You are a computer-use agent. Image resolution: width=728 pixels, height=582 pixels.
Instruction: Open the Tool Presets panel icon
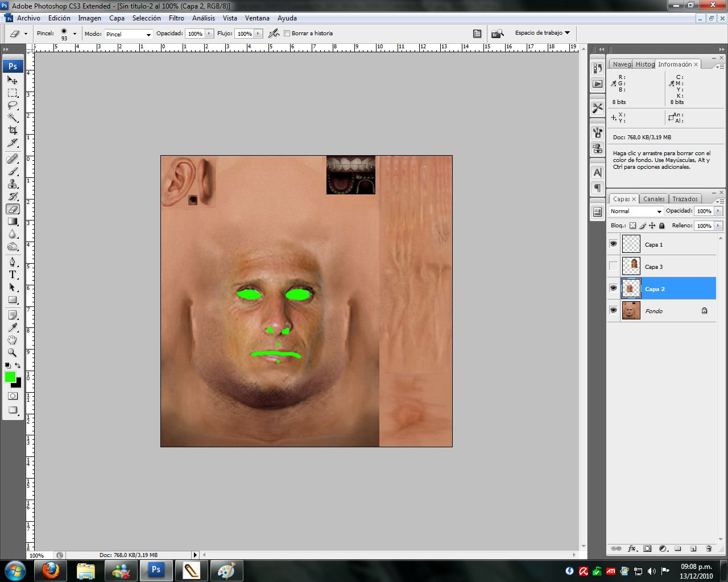point(597,107)
